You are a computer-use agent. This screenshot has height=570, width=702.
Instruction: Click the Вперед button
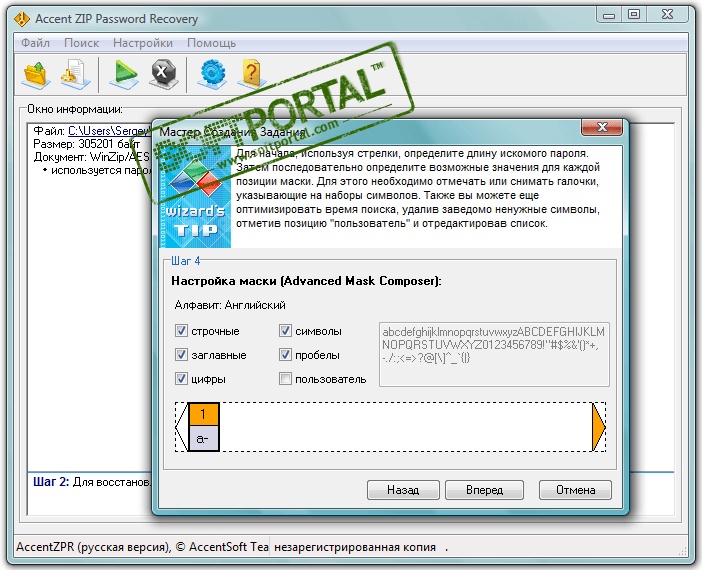coord(484,490)
